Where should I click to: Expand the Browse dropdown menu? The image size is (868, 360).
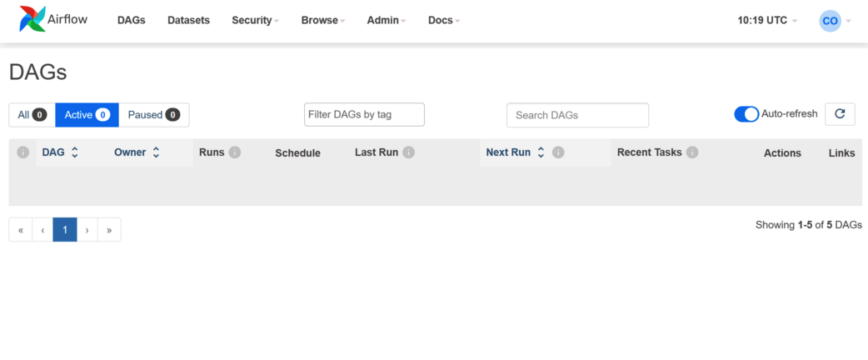(323, 21)
